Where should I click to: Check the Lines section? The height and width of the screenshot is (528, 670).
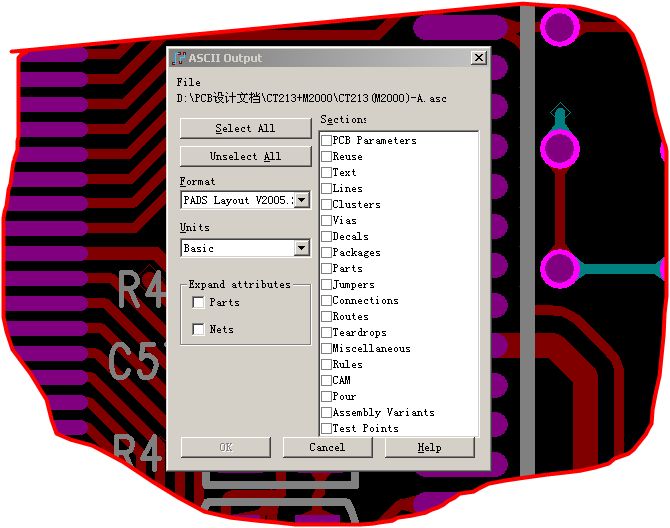coord(326,188)
